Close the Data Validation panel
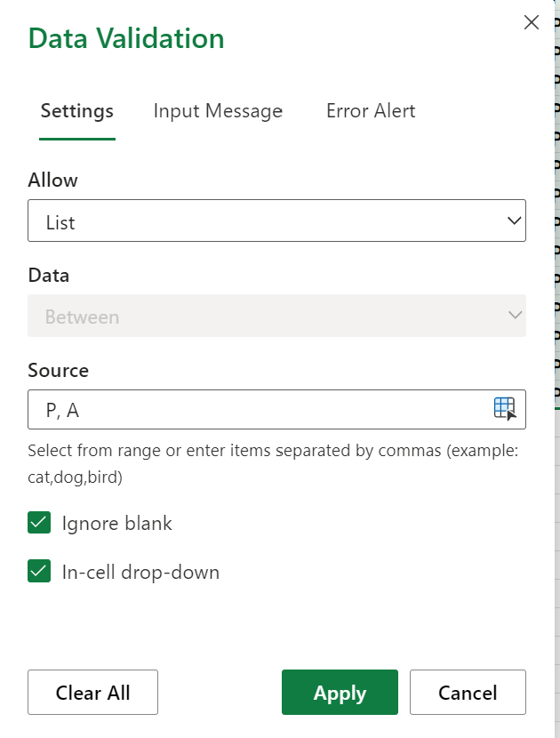 coord(532,22)
